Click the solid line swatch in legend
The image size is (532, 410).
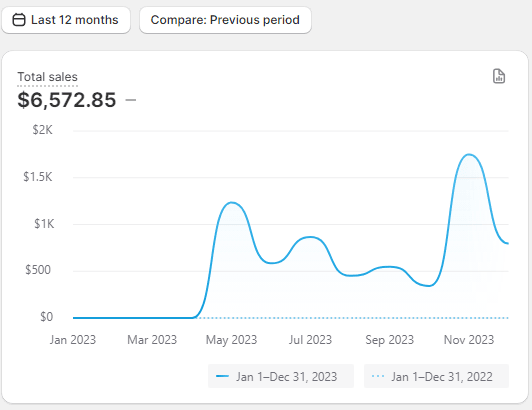pyautogui.click(x=223, y=376)
